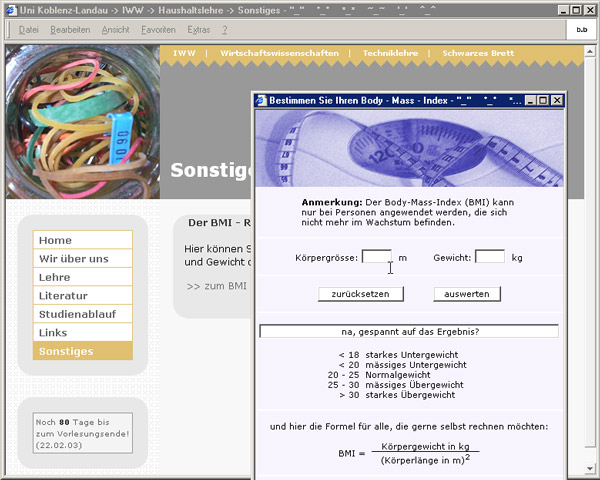600x480 pixels.
Task: Open the Bearbeiten menu
Action: click(x=70, y=30)
